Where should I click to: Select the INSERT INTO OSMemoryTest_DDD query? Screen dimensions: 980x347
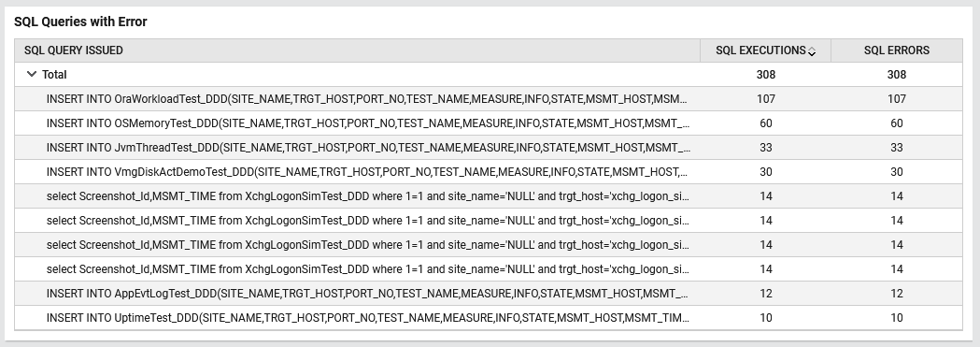click(367, 123)
